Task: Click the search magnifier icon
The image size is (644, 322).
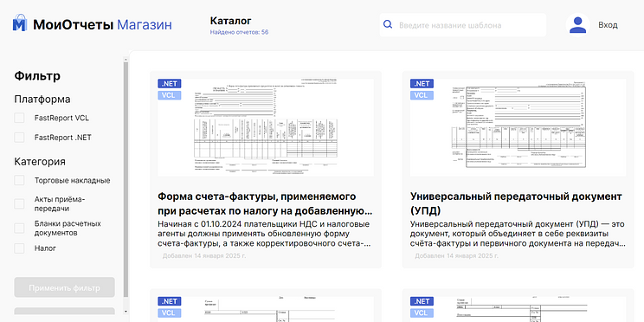Action: [x=388, y=24]
